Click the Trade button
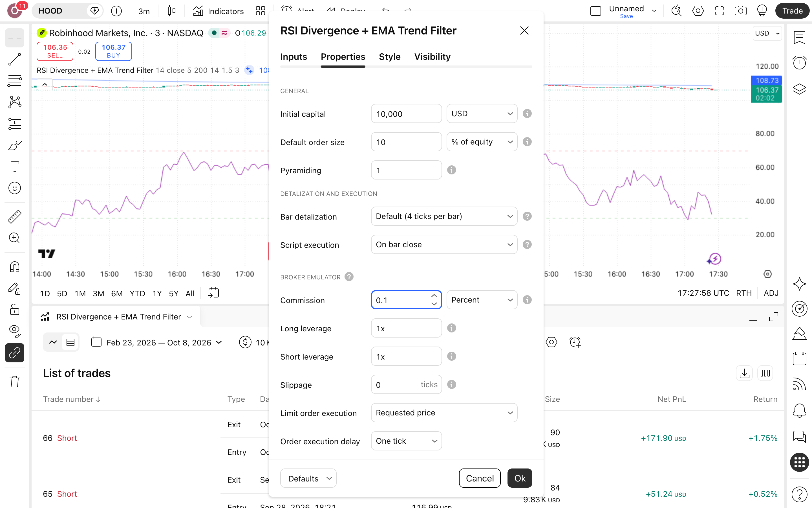The height and width of the screenshot is (508, 812). 792,11
